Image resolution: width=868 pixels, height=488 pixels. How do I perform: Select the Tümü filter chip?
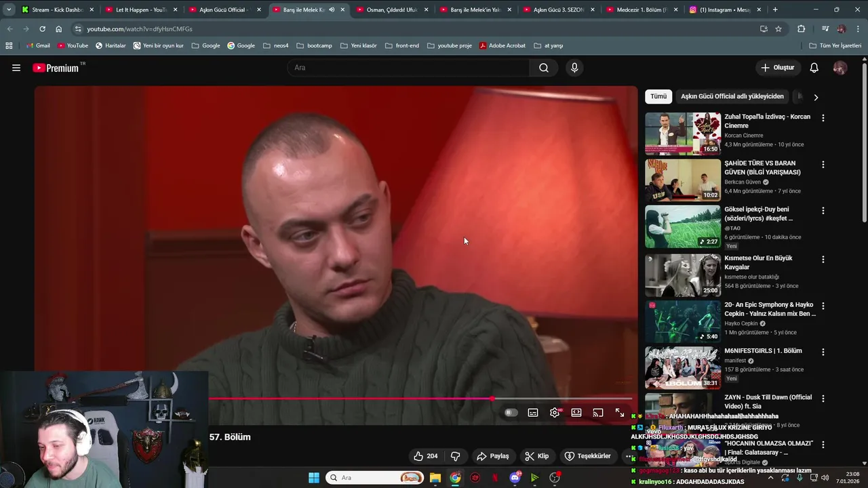tap(658, 96)
